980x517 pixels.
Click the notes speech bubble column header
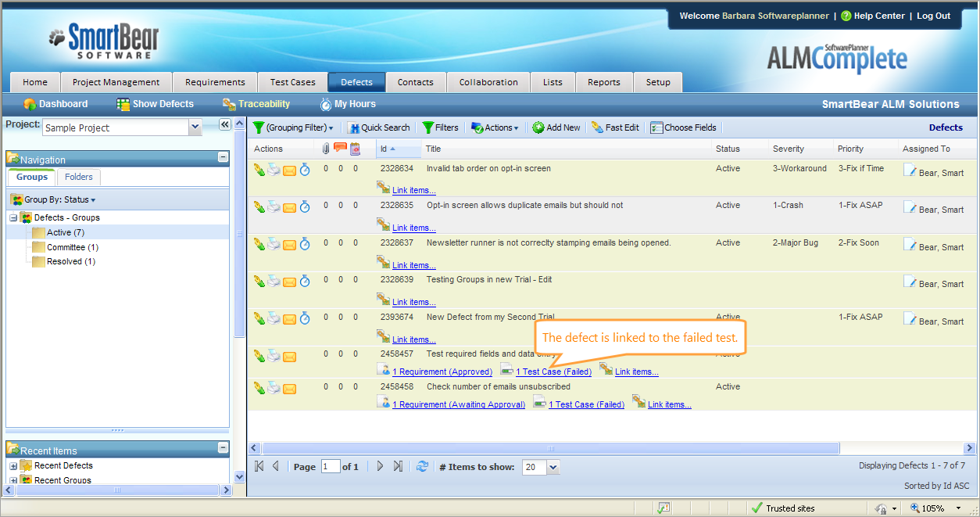pos(340,148)
